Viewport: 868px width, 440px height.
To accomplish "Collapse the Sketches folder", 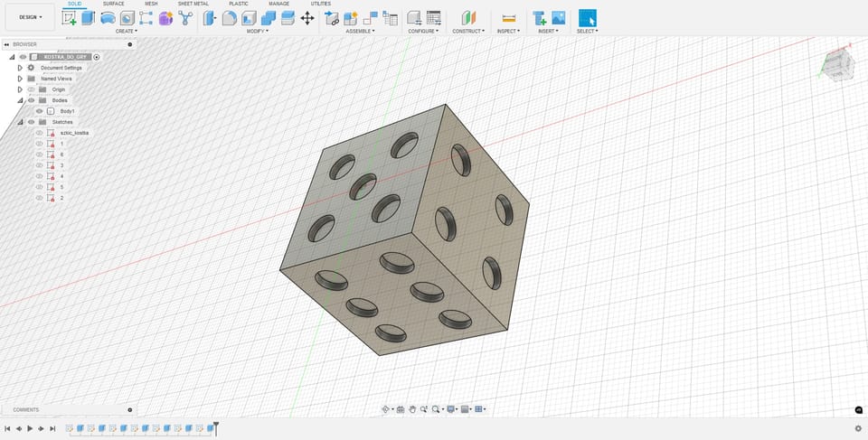I will pyautogui.click(x=20, y=122).
